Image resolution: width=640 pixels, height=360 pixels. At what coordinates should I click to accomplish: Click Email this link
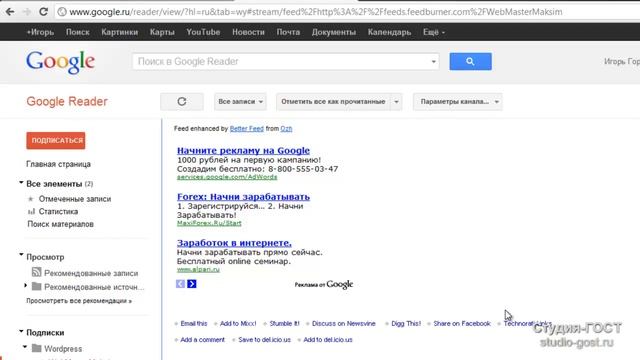click(x=194, y=324)
